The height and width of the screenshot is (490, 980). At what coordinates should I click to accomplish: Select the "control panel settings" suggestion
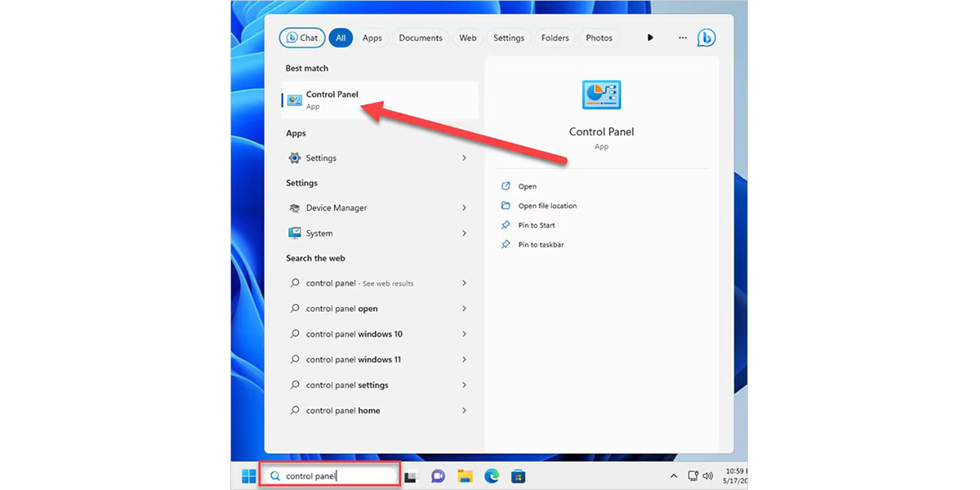click(x=380, y=385)
